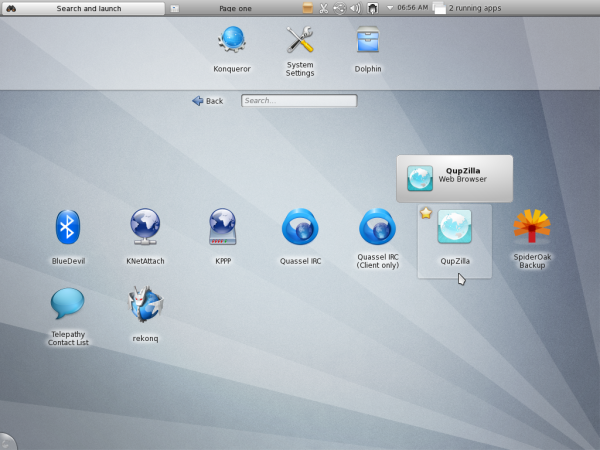Open Quassel IRC
The height and width of the screenshot is (450, 600).
[x=300, y=236]
